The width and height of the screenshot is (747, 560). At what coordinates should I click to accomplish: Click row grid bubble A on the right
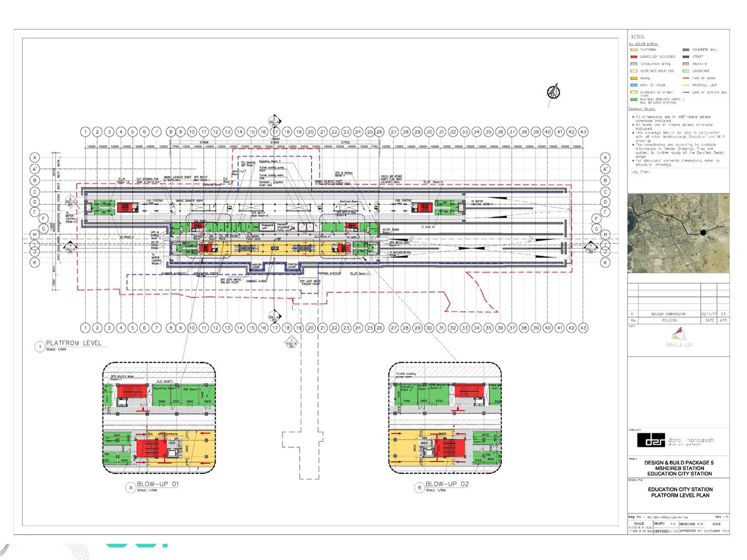[x=606, y=157]
